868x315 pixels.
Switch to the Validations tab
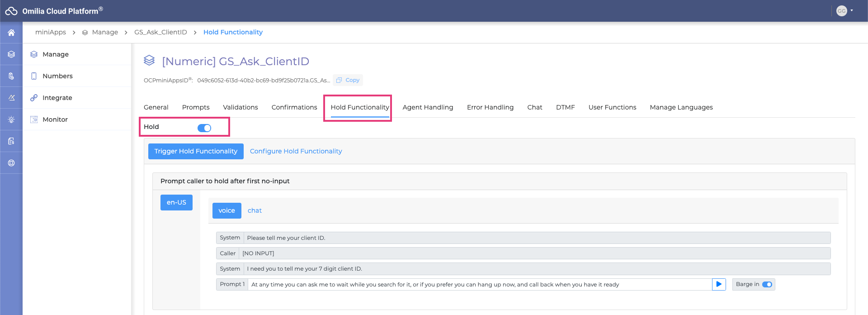click(x=241, y=107)
